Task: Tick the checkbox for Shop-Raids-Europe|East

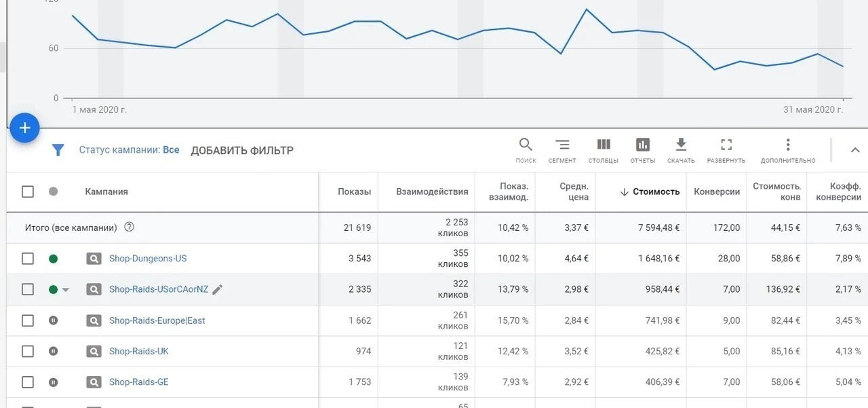Action: [28, 320]
